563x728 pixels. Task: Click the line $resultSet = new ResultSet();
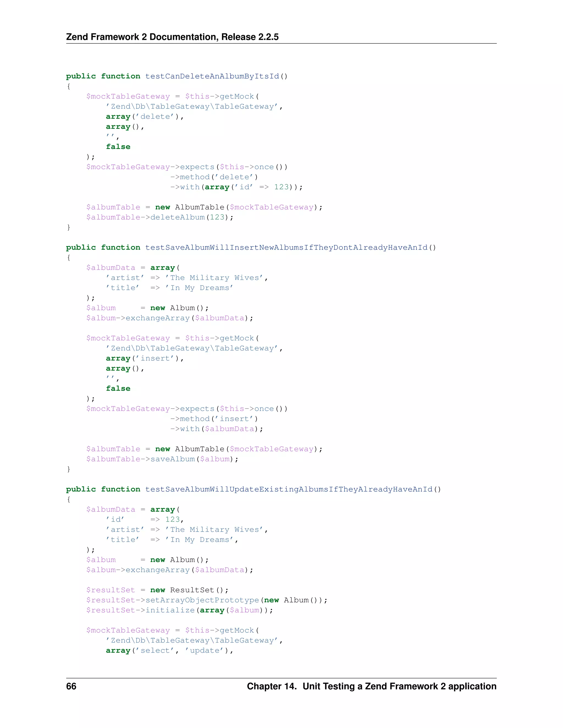[x=157, y=590]
